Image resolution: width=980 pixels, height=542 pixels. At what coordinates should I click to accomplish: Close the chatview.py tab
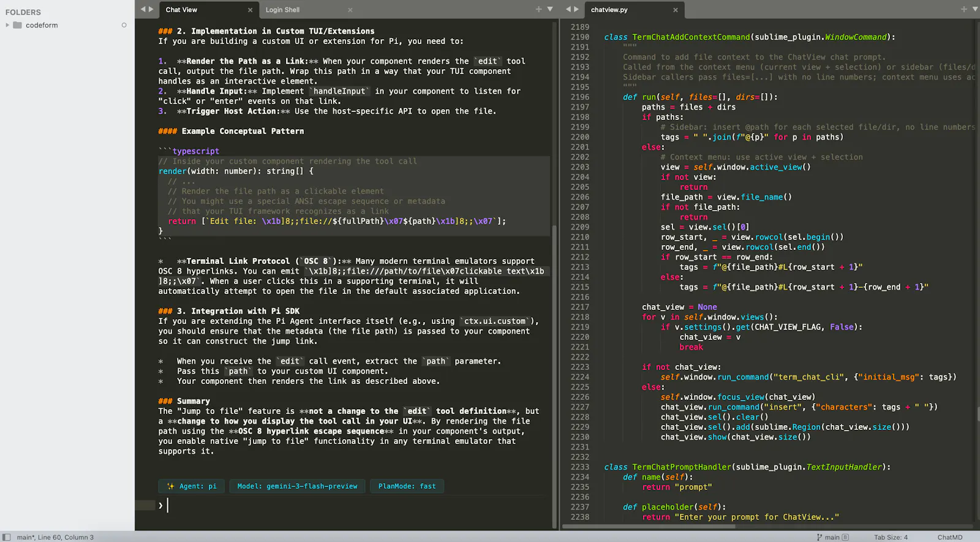click(x=676, y=10)
